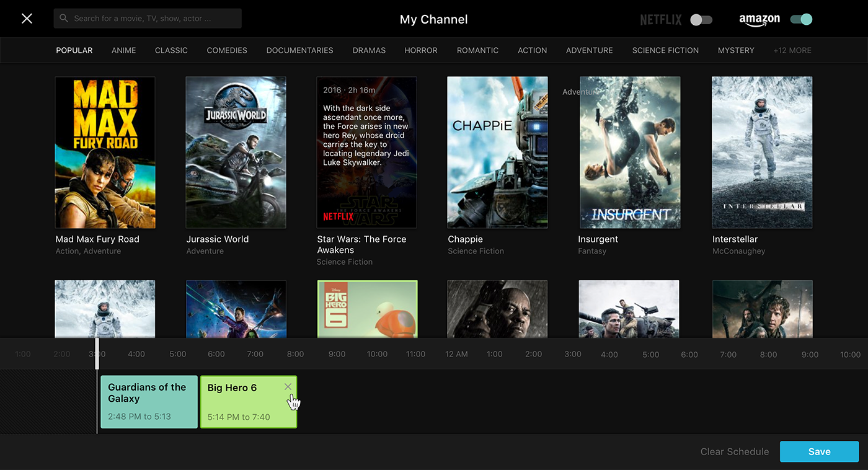Viewport: 868px width, 470px height.
Task: Click the timeline playhead at current time
Action: [97, 354]
